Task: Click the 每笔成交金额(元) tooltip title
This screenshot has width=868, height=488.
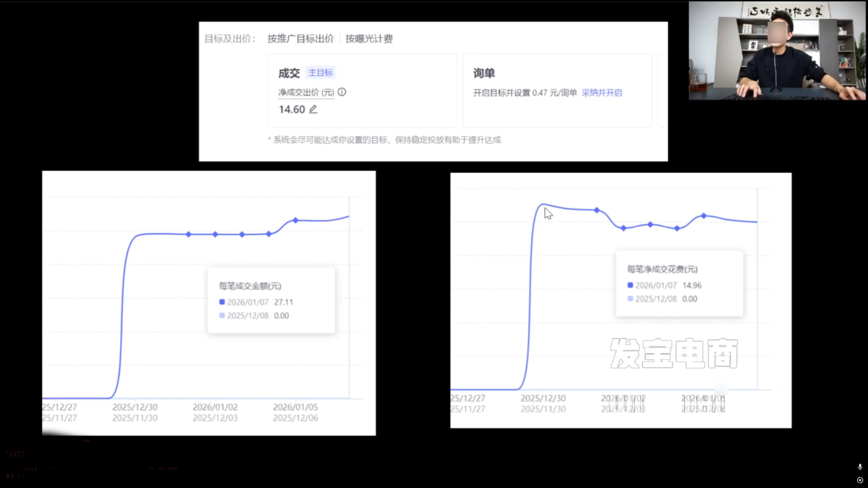Action: click(250, 286)
